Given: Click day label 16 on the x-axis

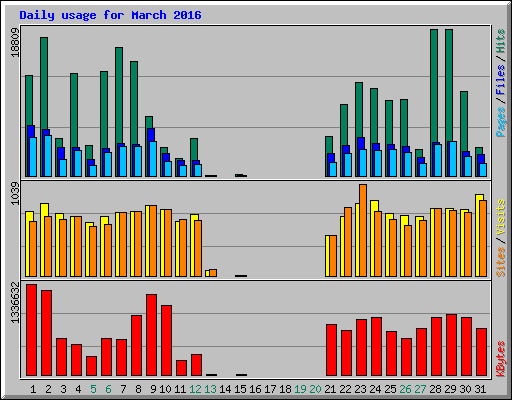Looking at the screenshot, I should coord(255,389).
